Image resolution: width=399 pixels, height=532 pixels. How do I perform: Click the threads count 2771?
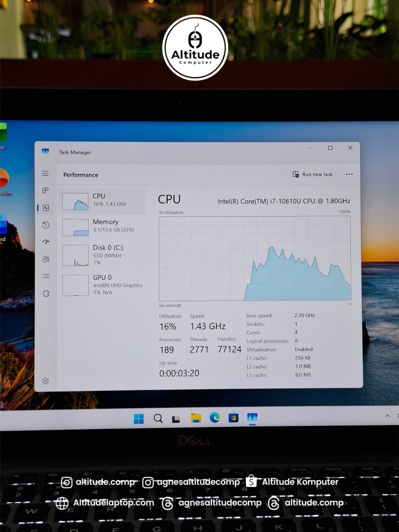pos(199,349)
